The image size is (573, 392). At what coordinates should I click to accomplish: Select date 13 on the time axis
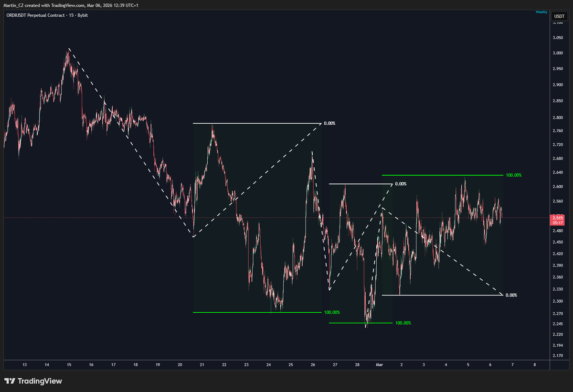[24, 365]
